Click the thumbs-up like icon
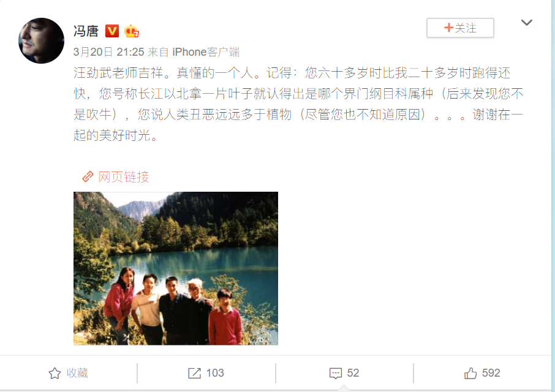Screen dimensions: 555x392 point(470,373)
